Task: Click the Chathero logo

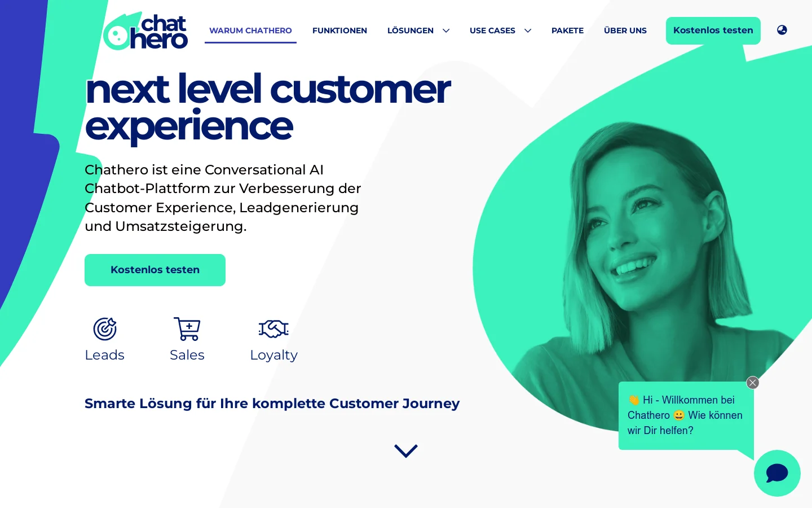Action: [145, 31]
